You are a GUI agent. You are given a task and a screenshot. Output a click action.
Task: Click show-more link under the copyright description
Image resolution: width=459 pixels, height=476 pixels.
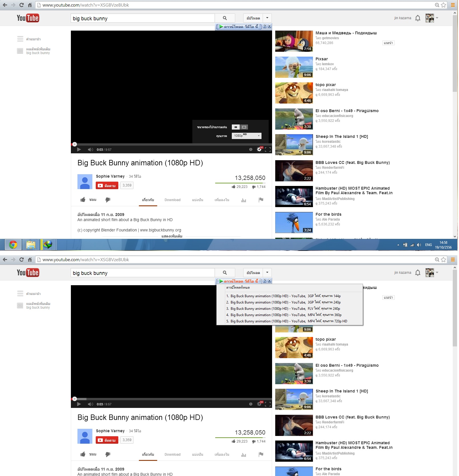[172, 236]
